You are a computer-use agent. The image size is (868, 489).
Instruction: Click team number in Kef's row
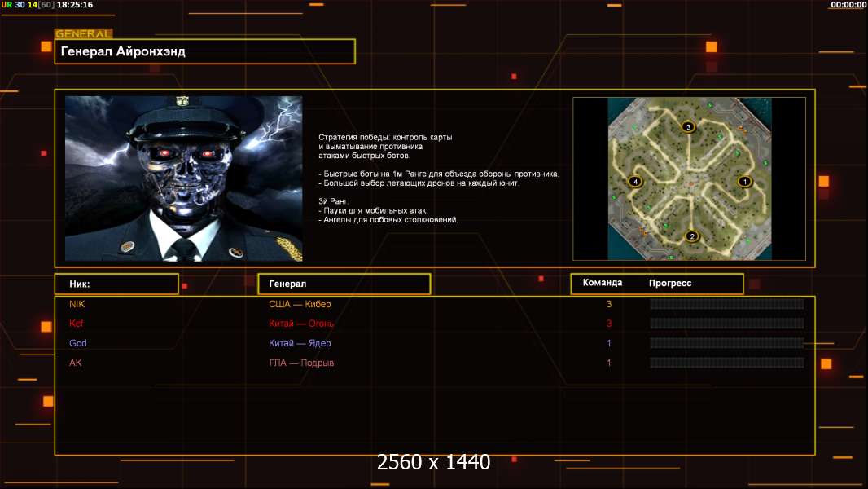pos(609,324)
